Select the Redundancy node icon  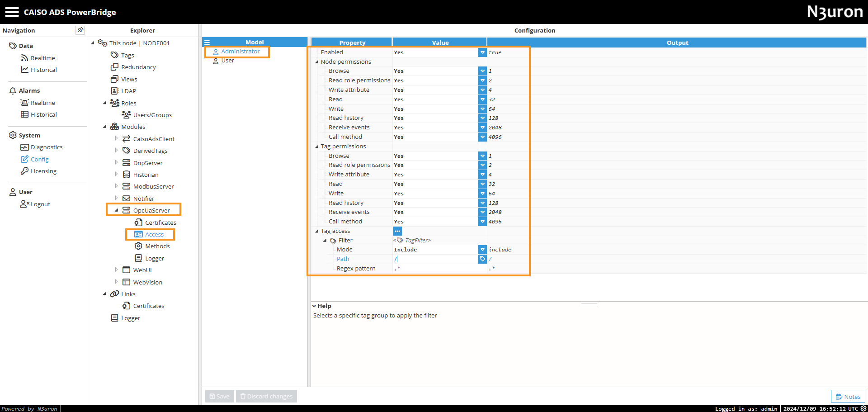tap(115, 67)
